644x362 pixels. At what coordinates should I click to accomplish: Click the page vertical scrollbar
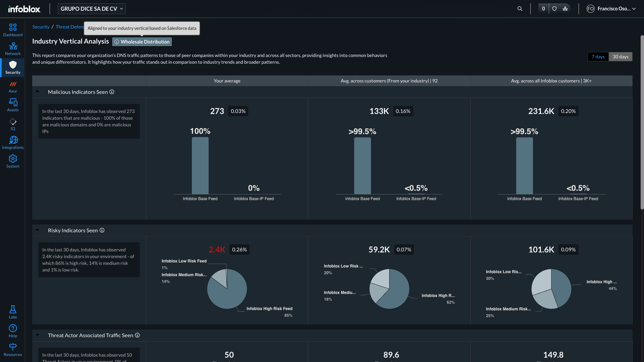pos(642,122)
